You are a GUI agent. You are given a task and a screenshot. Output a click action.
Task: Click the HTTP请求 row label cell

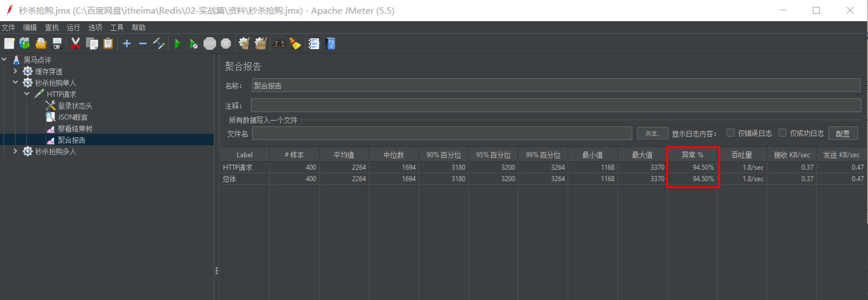coord(245,167)
